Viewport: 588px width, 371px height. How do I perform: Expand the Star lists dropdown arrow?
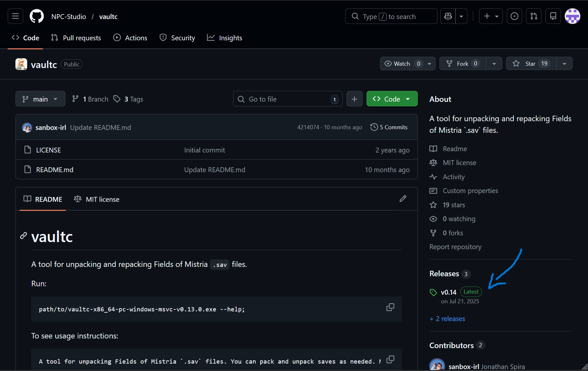(564, 63)
